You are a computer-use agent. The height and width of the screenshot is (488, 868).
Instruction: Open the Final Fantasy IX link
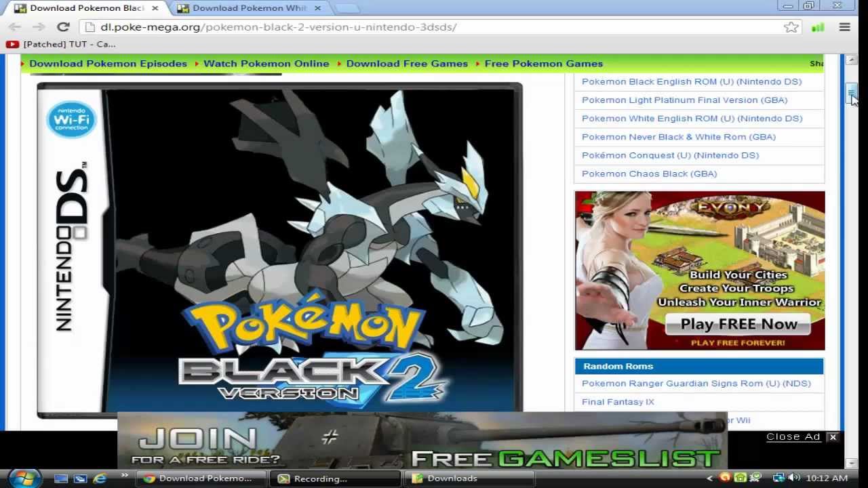(x=618, y=402)
